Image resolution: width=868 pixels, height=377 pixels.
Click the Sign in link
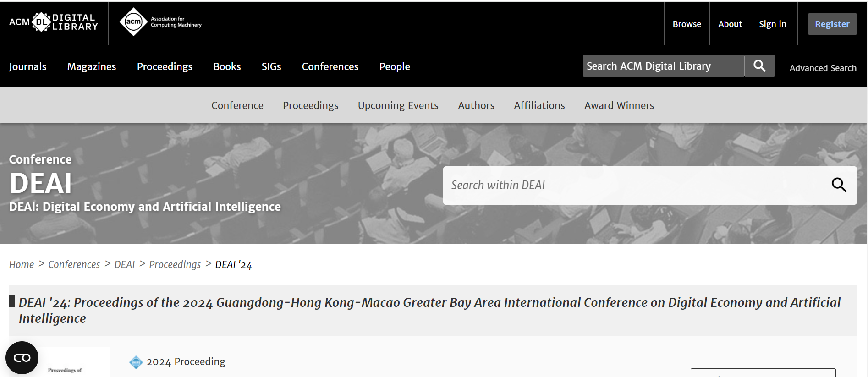coord(773,24)
